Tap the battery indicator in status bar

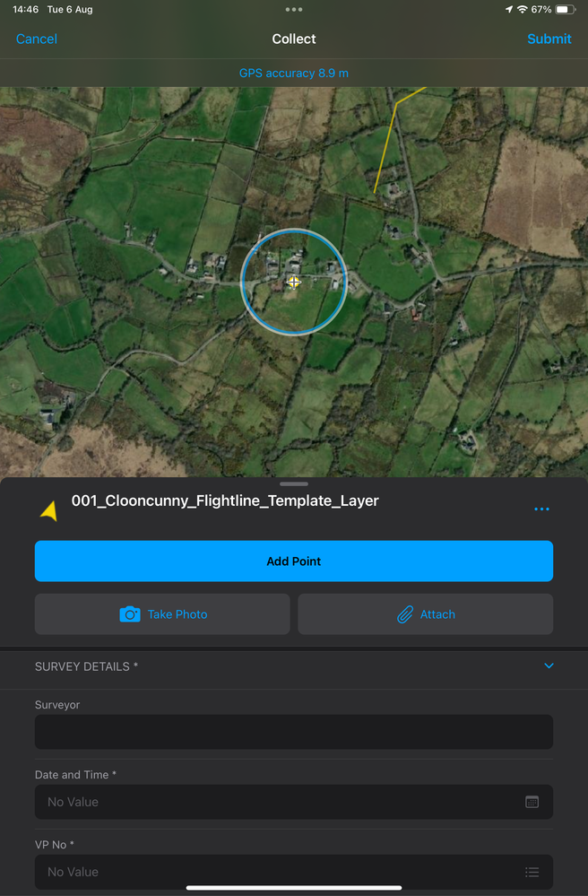(566, 10)
